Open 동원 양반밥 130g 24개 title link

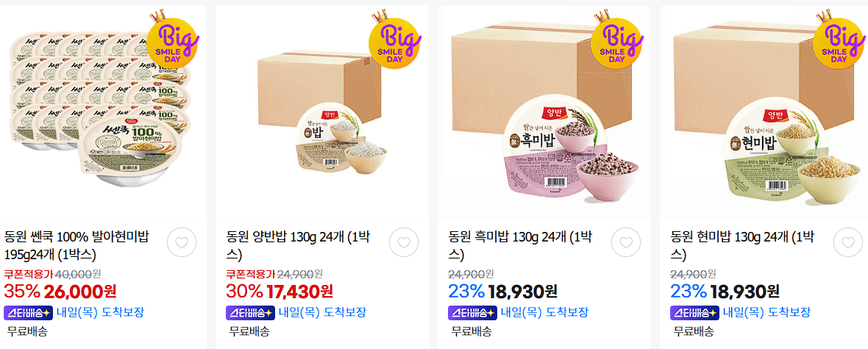click(x=299, y=246)
